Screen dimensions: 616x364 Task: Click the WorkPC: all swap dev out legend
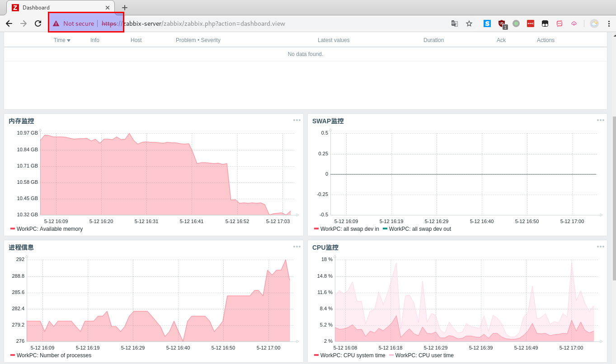click(x=420, y=229)
